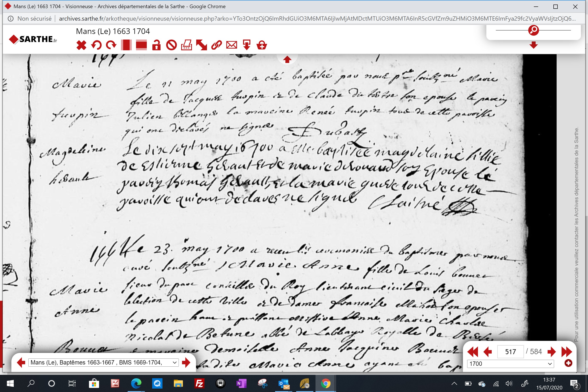Open the Mans (Le) Baptêmes register dropdown

[104, 363]
